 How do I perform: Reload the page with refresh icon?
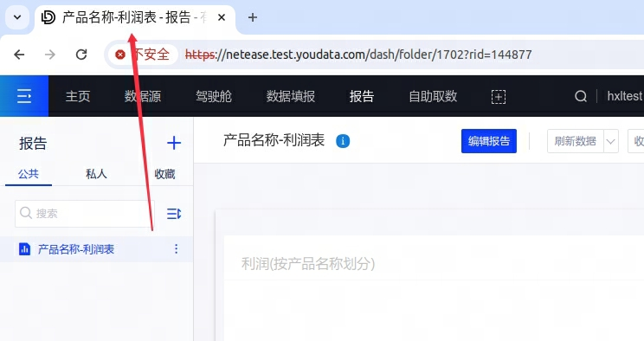[x=81, y=55]
